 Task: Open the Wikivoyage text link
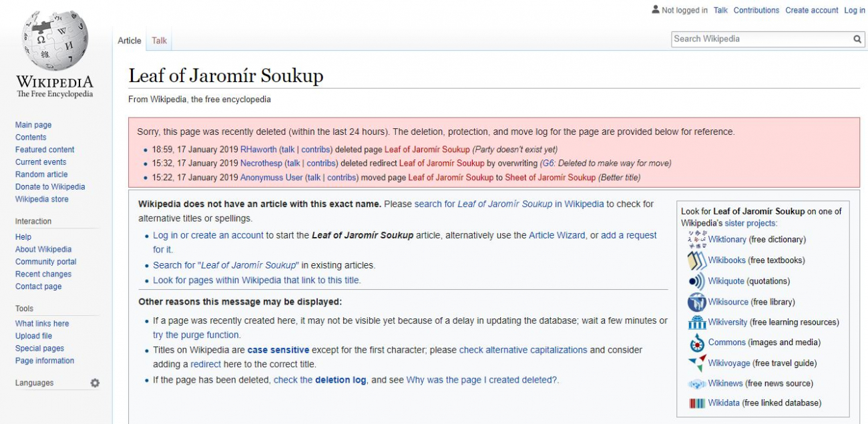(x=729, y=363)
